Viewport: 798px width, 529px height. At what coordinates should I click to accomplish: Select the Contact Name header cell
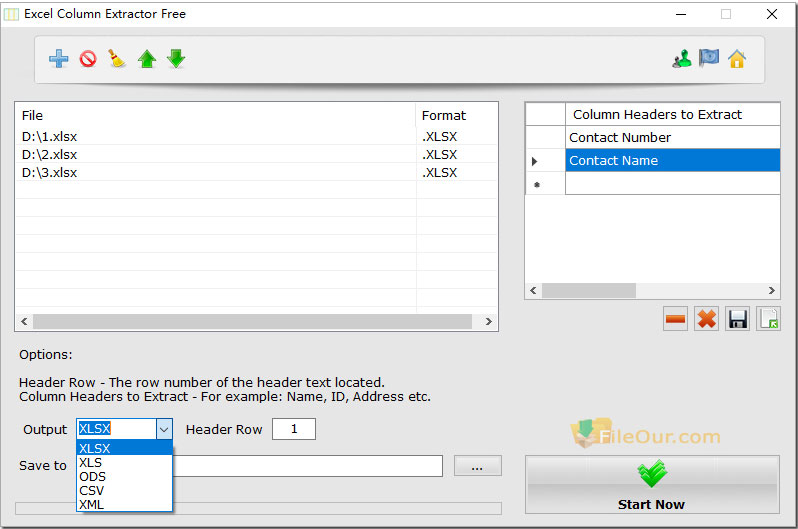[672, 160]
